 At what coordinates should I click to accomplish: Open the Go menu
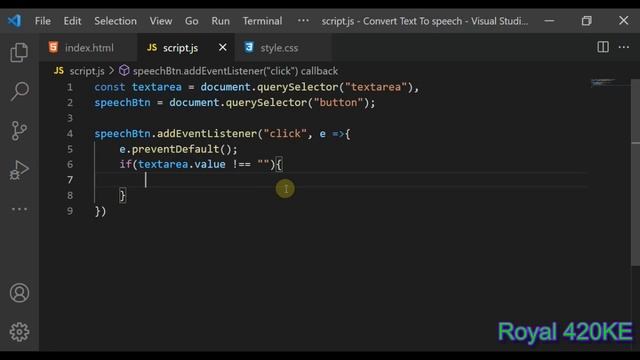point(191,21)
